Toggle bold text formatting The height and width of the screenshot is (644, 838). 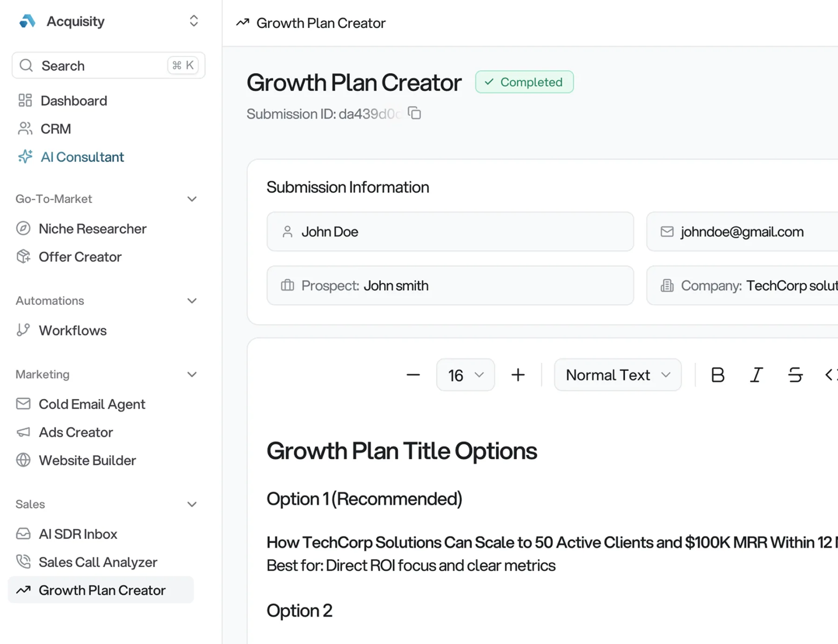717,375
